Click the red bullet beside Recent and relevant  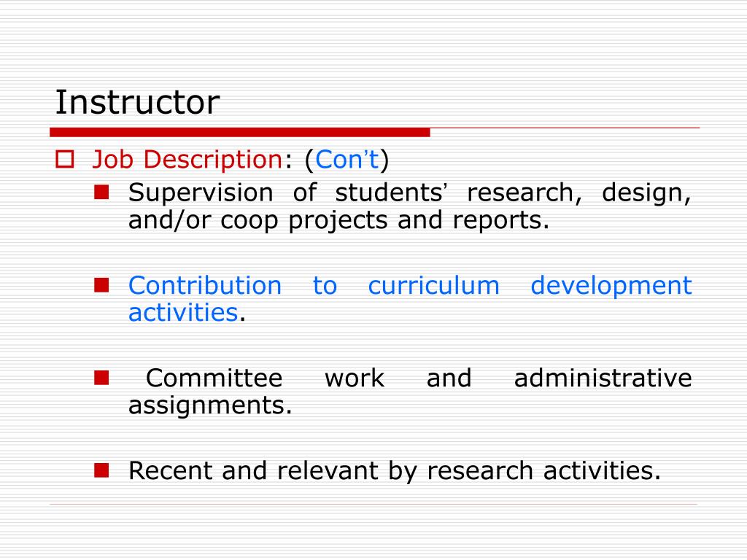(101, 470)
